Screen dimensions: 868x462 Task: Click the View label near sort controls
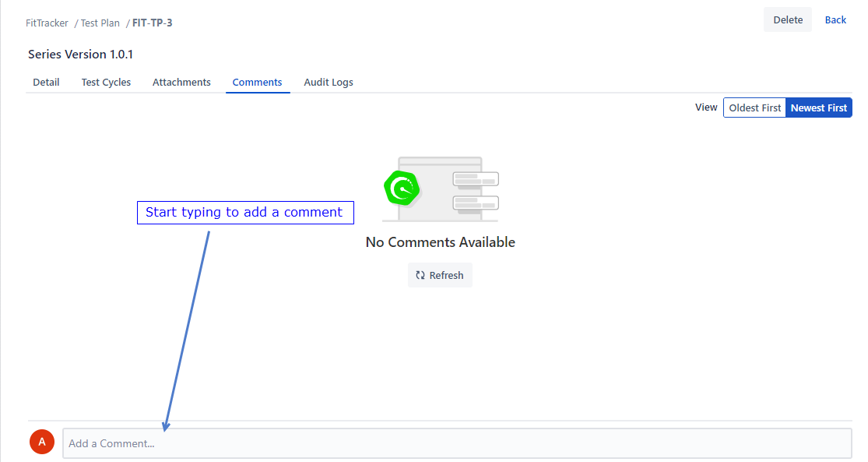coord(706,108)
